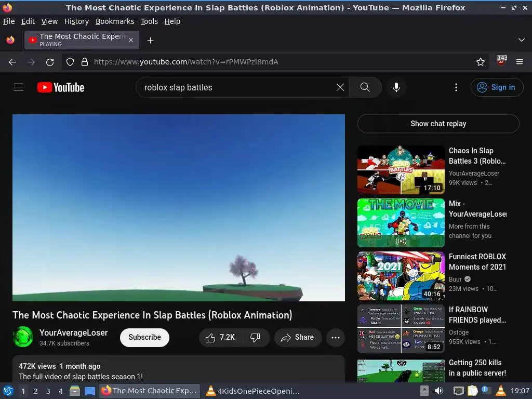This screenshot has height=399, width=532.
Task: Click Show chat replay button
Action: pos(438,124)
